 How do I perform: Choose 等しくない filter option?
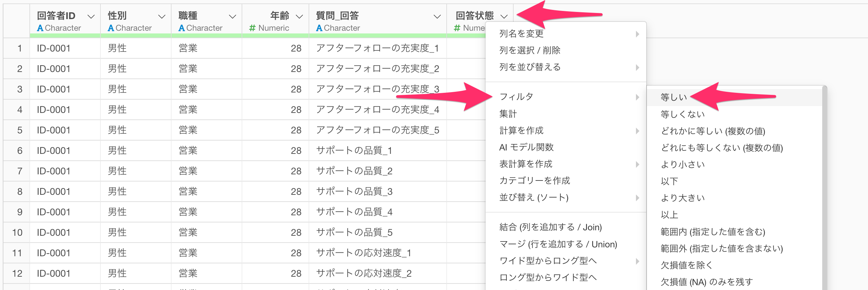point(682,114)
